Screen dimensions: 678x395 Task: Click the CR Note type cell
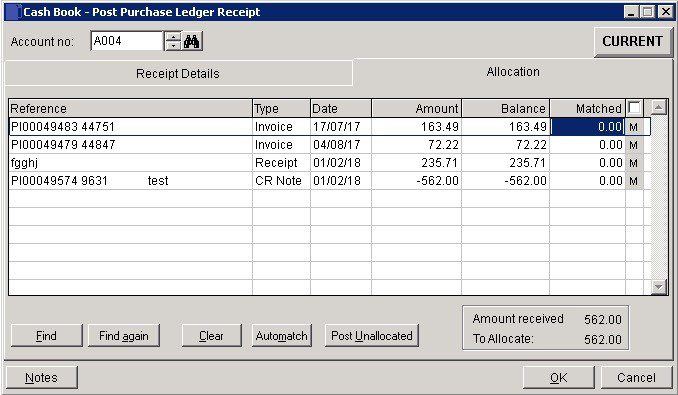coord(281,181)
